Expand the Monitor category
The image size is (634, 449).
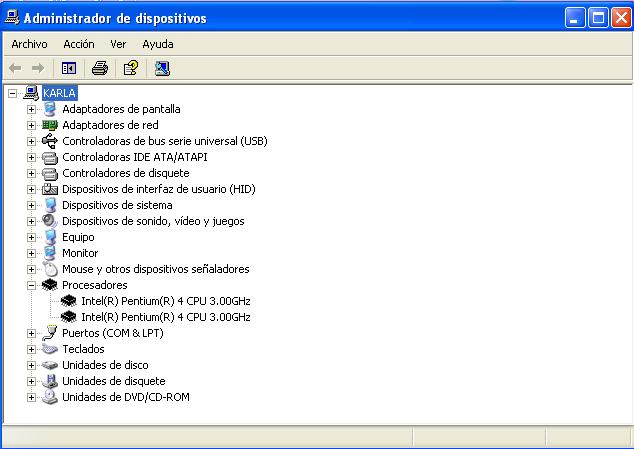click(31, 253)
